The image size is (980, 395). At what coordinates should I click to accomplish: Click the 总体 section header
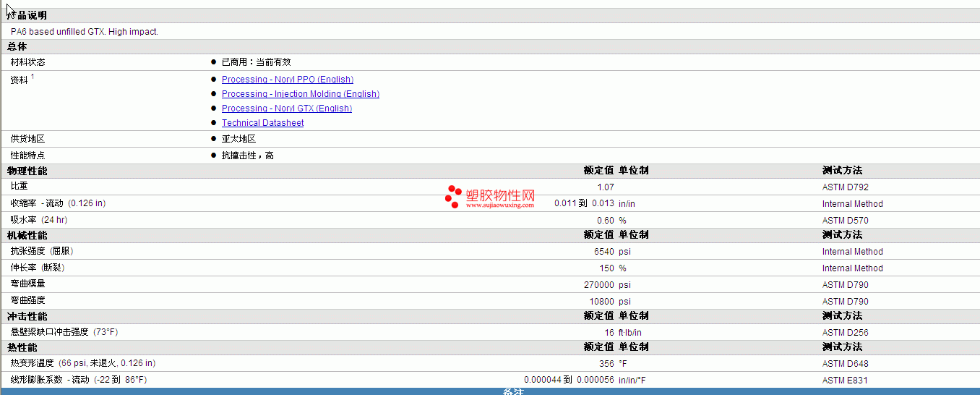pos(17,46)
